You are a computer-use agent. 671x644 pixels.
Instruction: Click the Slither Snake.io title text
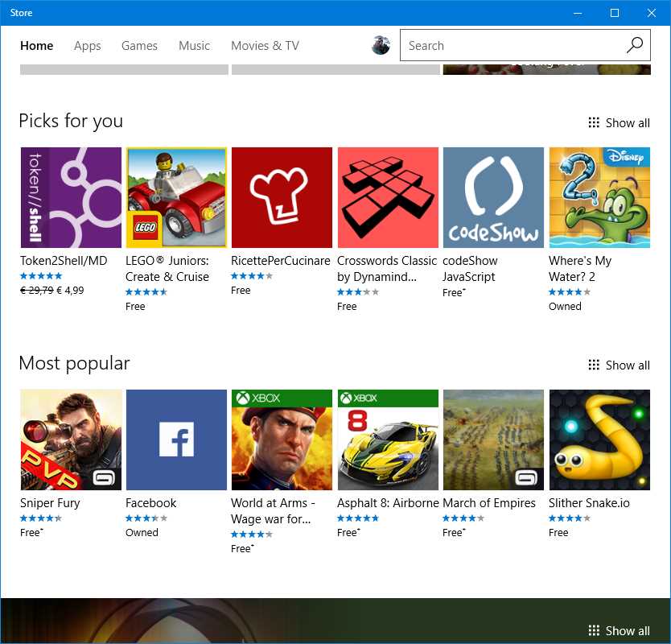589,502
